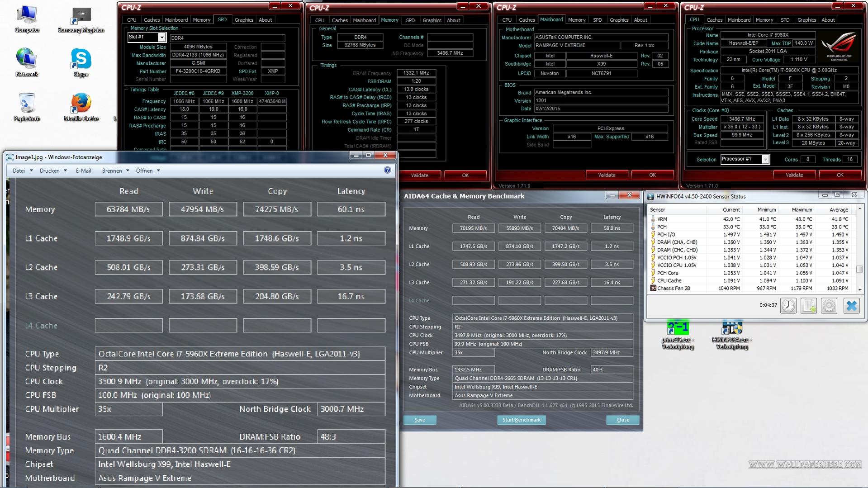Click the Intel Core i7 5960X name field
868x488 pixels.
pos(768,35)
